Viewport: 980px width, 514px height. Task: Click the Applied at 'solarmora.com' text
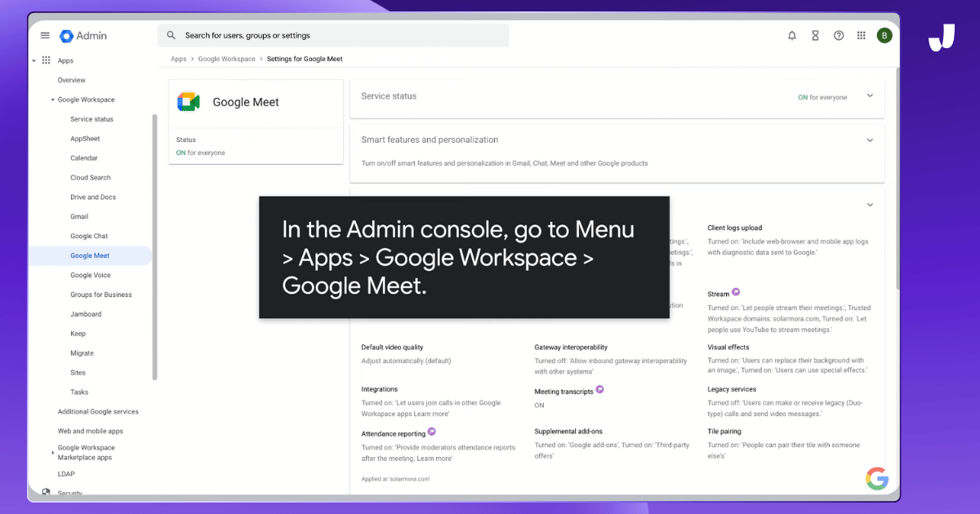[x=395, y=479]
